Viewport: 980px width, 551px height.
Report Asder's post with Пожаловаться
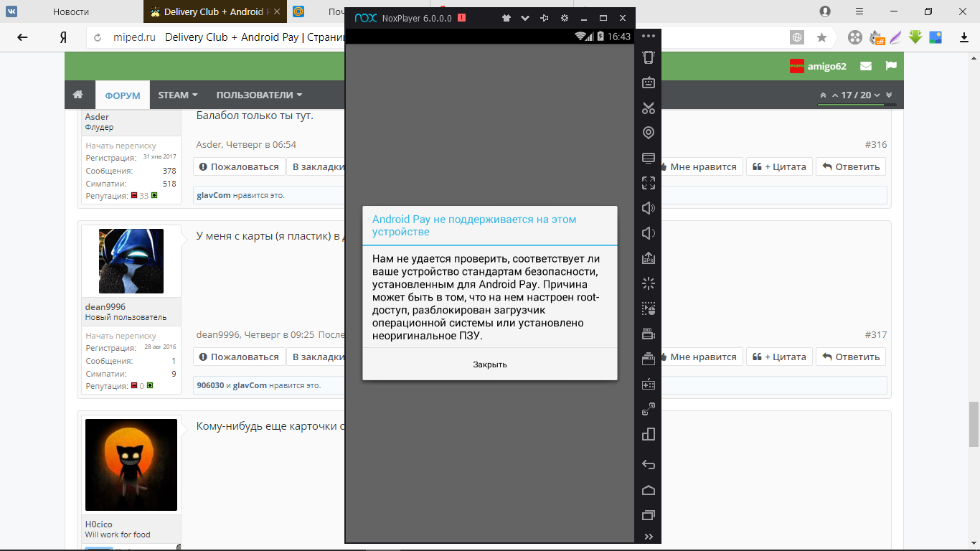tap(239, 166)
